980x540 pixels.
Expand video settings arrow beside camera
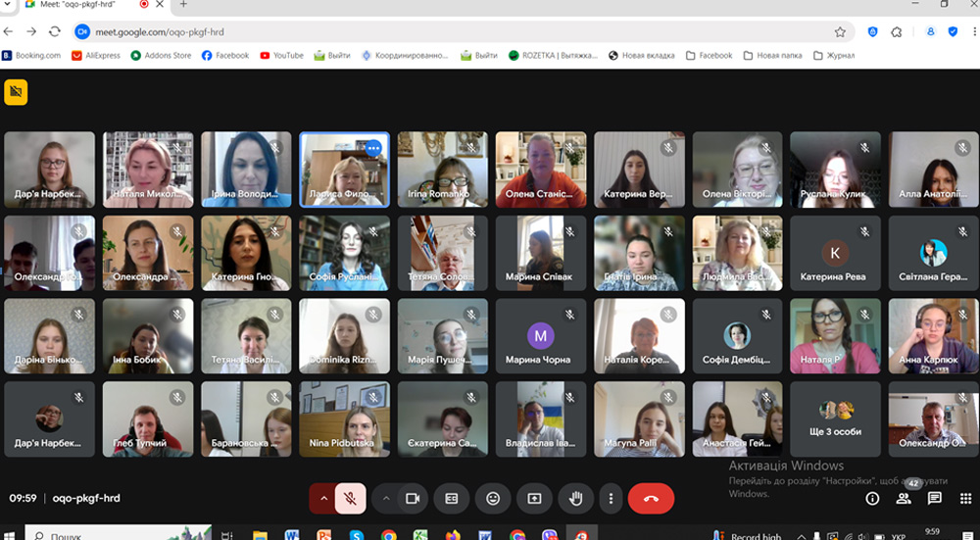386,498
